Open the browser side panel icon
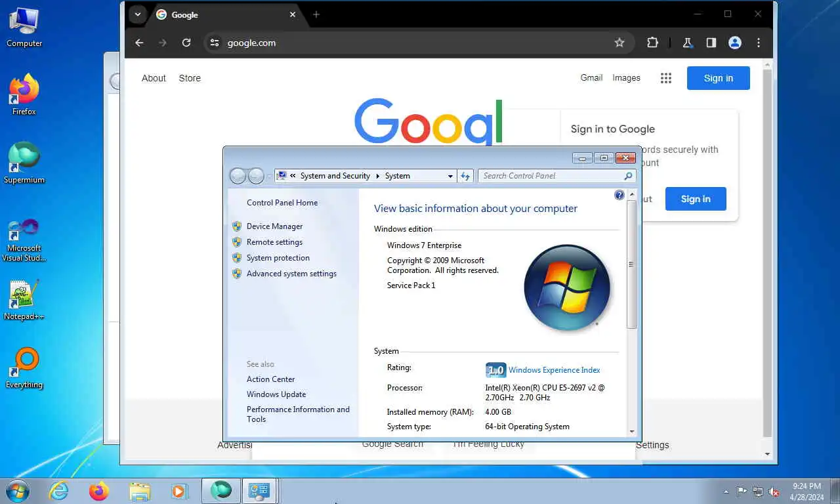This screenshot has width=840, height=504. click(711, 43)
